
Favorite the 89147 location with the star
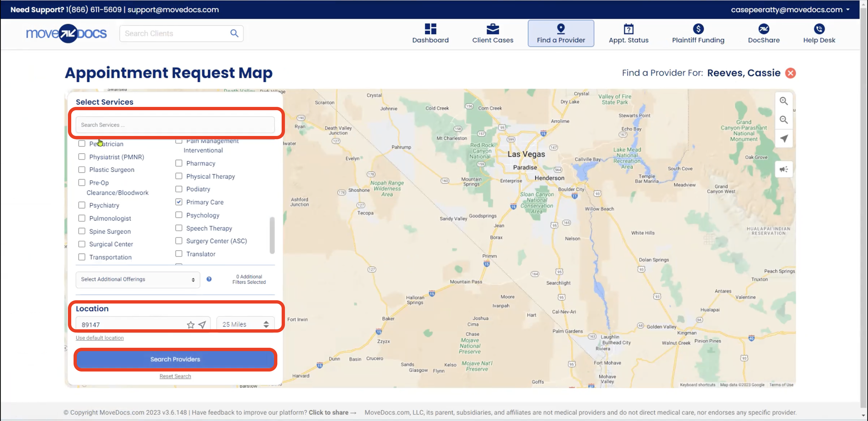click(x=190, y=325)
